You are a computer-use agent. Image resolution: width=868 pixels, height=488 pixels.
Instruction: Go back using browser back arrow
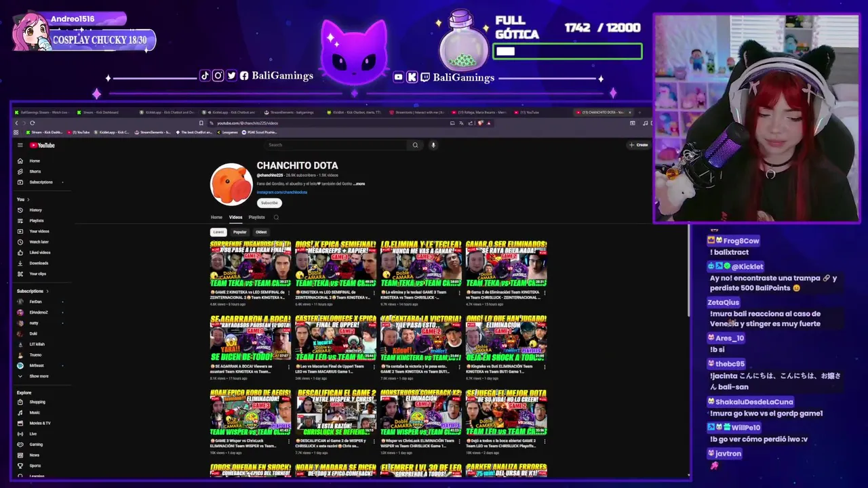pyautogui.click(x=17, y=123)
